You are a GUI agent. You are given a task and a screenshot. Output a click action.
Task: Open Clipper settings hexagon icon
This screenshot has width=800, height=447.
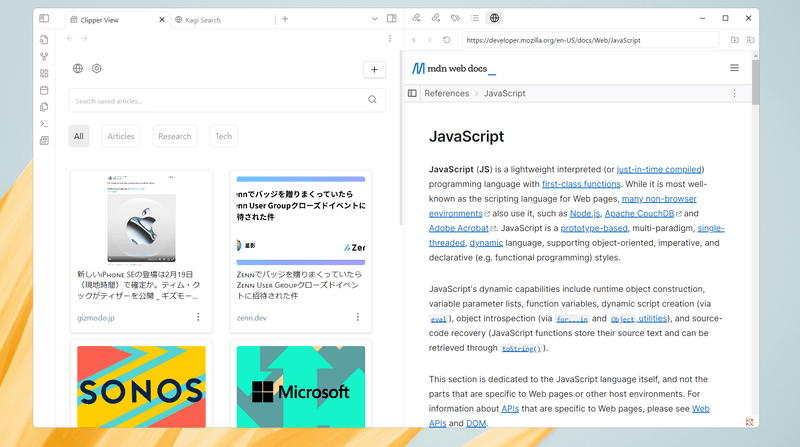click(96, 68)
